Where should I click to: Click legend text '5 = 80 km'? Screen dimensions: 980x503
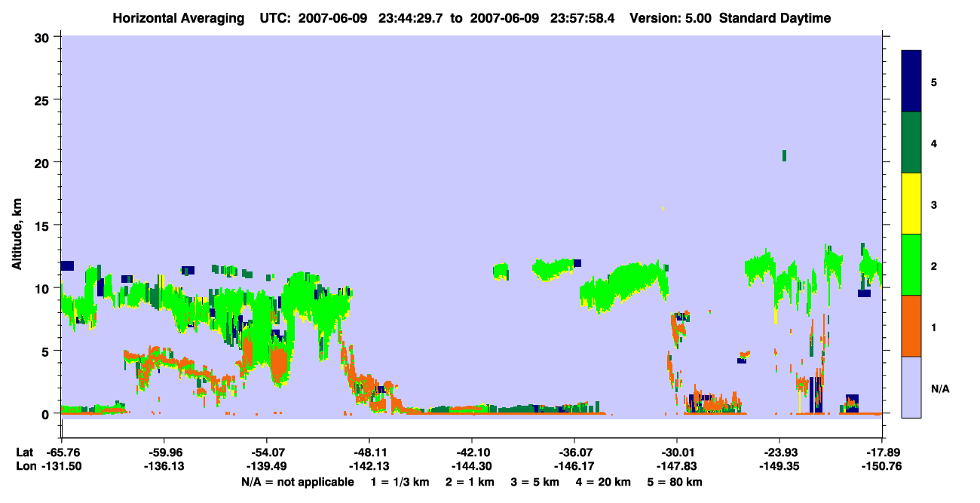click(675, 482)
